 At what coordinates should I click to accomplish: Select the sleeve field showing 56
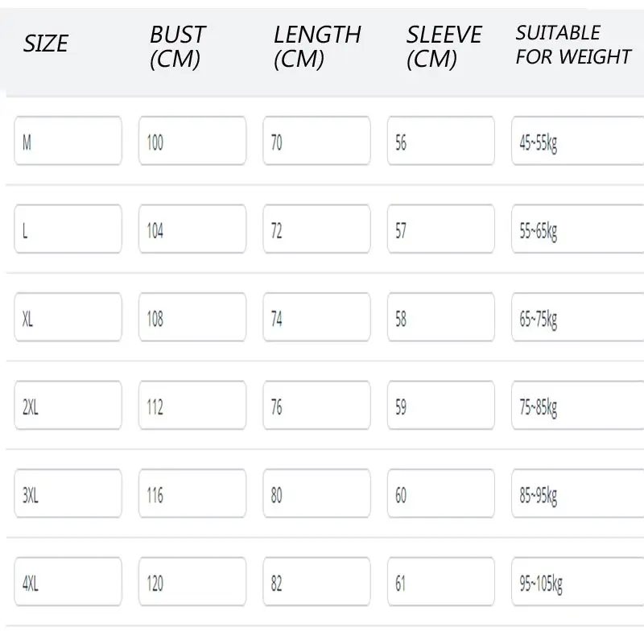click(x=441, y=141)
